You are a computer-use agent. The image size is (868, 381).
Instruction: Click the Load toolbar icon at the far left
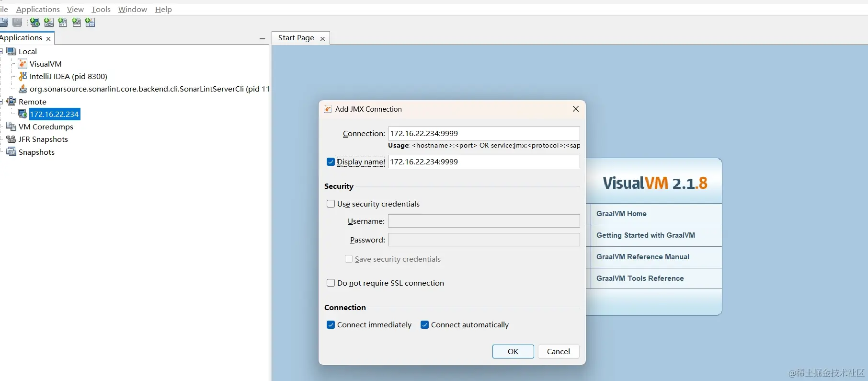4,23
